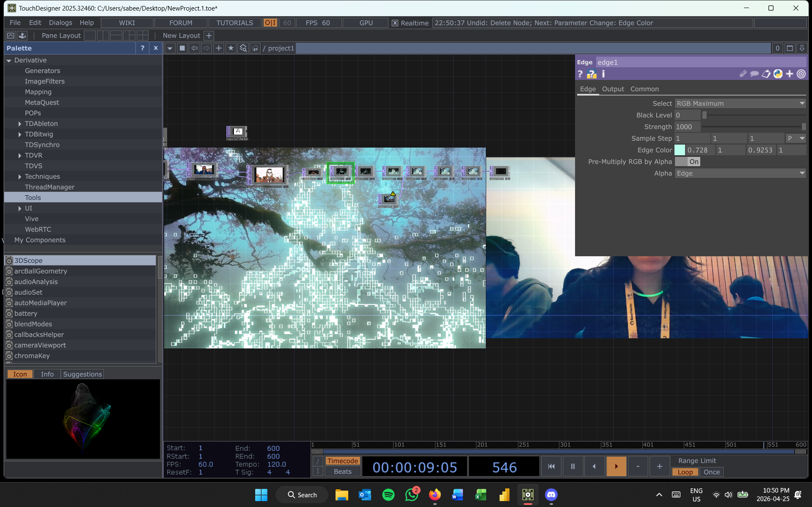Click the copy parameters clipboard icon

[766, 74]
